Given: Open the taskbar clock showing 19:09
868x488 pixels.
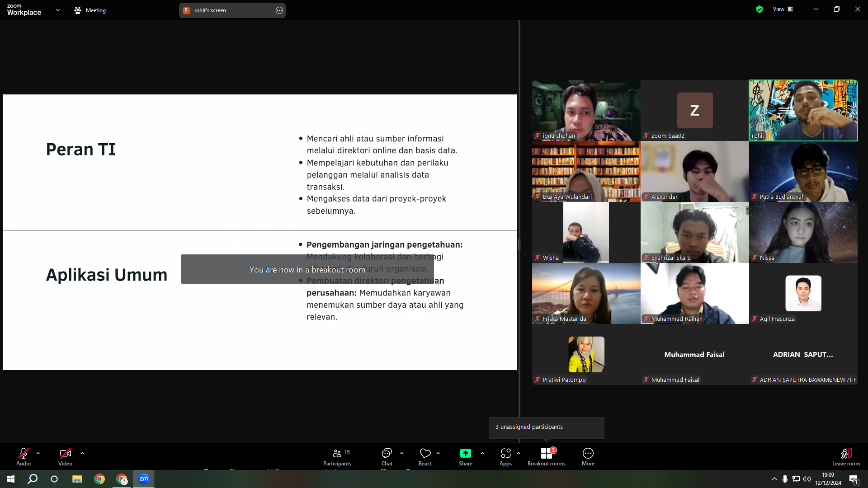Looking at the screenshot, I should (x=828, y=479).
